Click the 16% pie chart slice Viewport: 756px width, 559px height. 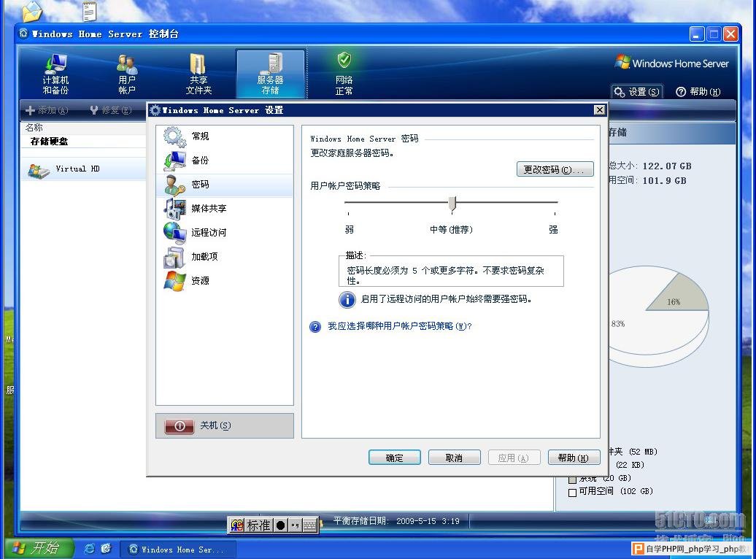click(x=680, y=295)
